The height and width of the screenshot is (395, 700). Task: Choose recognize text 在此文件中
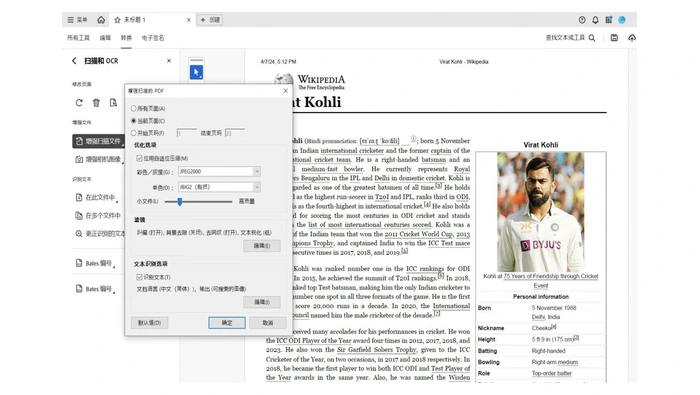pyautogui.click(x=96, y=197)
